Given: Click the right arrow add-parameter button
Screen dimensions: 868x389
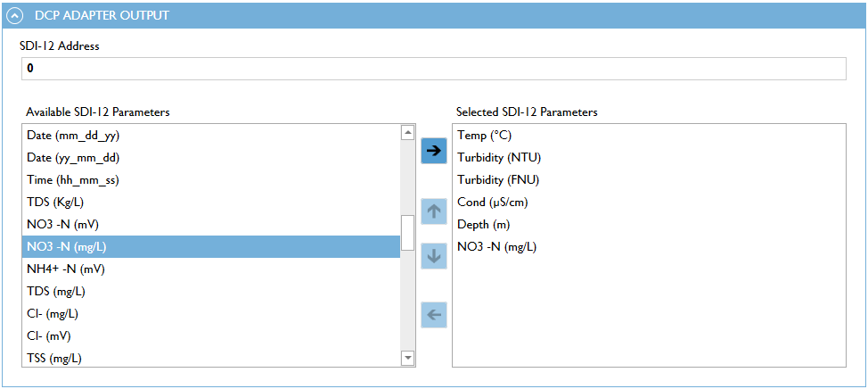Looking at the screenshot, I should tap(433, 151).
